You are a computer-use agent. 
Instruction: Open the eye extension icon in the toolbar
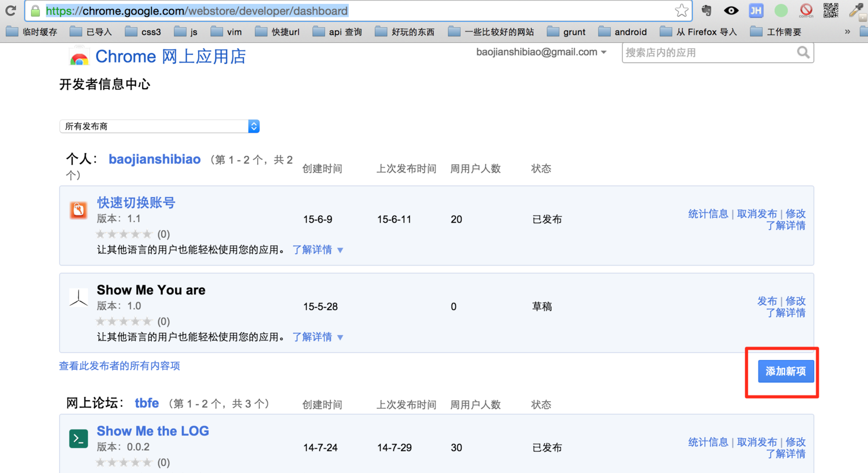point(731,10)
